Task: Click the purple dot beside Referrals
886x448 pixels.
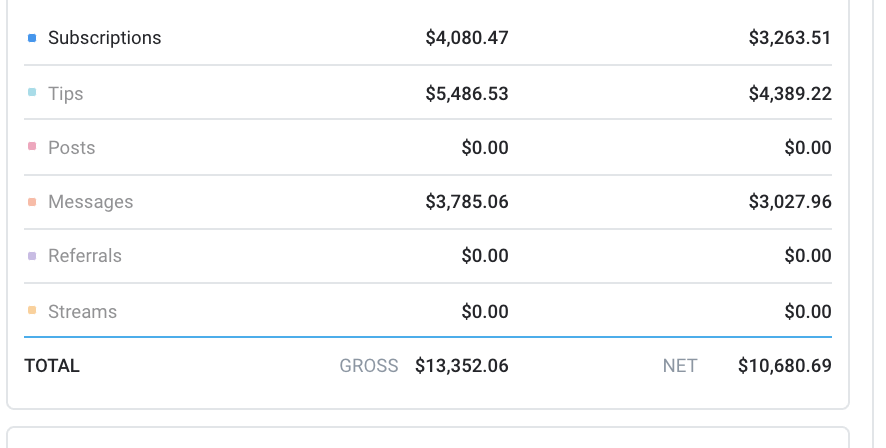Action: pyautogui.click(x=32, y=256)
